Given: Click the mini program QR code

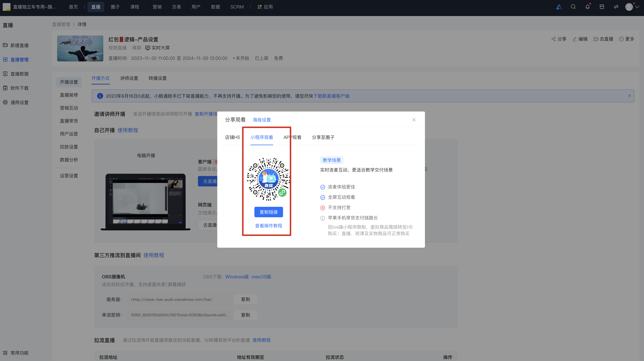Looking at the screenshot, I should point(268,179).
